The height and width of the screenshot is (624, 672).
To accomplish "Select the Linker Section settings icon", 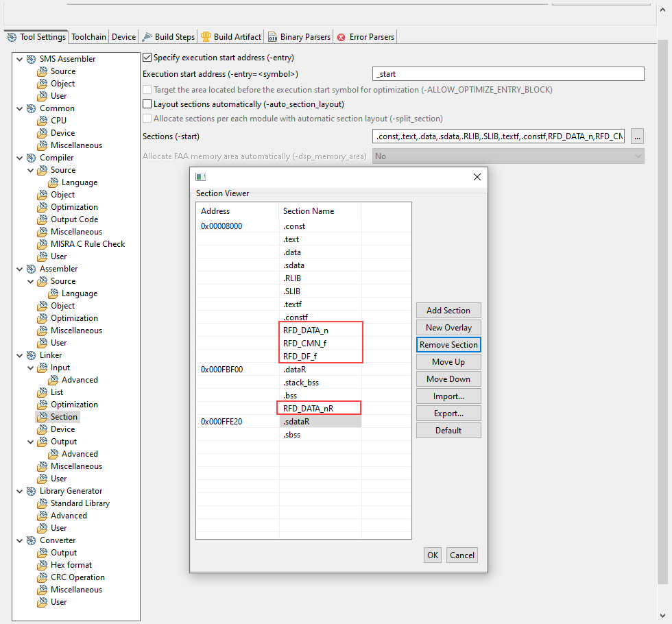I will tap(43, 417).
